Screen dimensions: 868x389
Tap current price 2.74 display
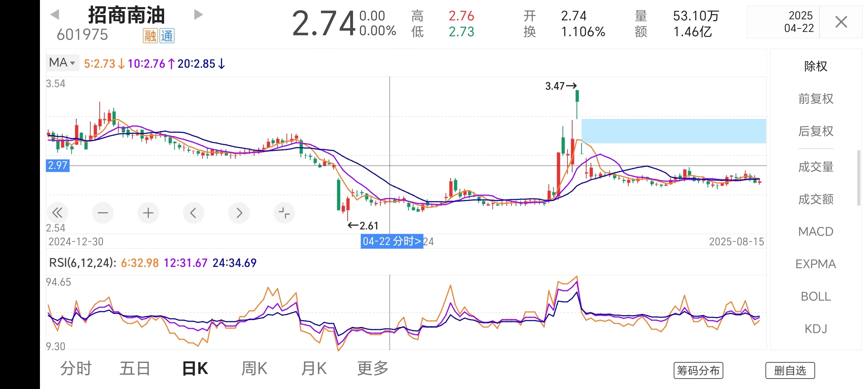[x=324, y=24]
